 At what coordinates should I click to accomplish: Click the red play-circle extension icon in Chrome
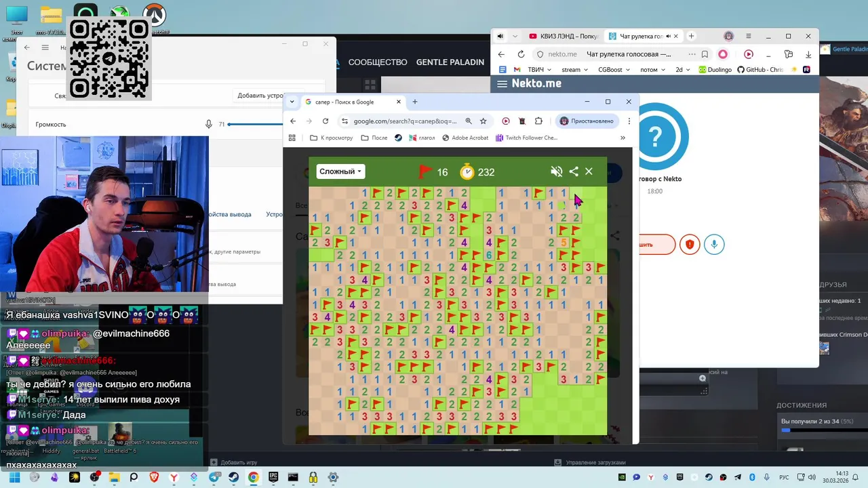506,121
